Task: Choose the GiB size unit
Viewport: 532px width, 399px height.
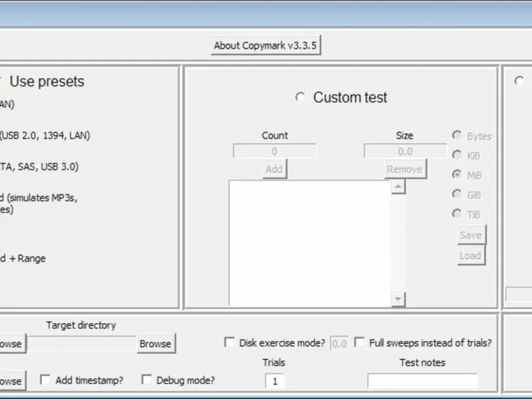Action: (457, 194)
